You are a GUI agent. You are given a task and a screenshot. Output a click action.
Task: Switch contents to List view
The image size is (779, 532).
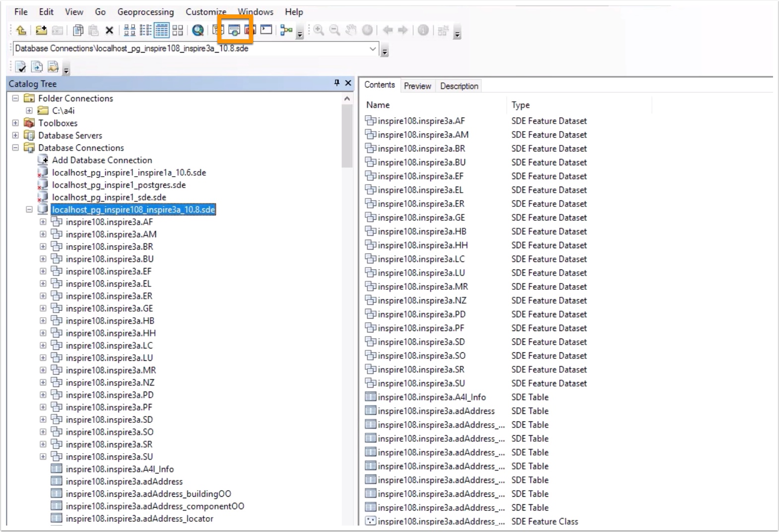(145, 31)
